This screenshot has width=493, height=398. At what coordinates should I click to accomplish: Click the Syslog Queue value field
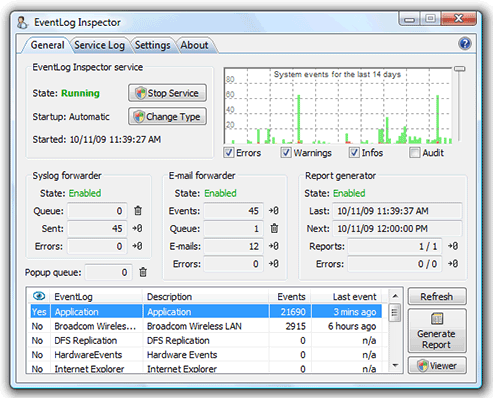coord(97,211)
